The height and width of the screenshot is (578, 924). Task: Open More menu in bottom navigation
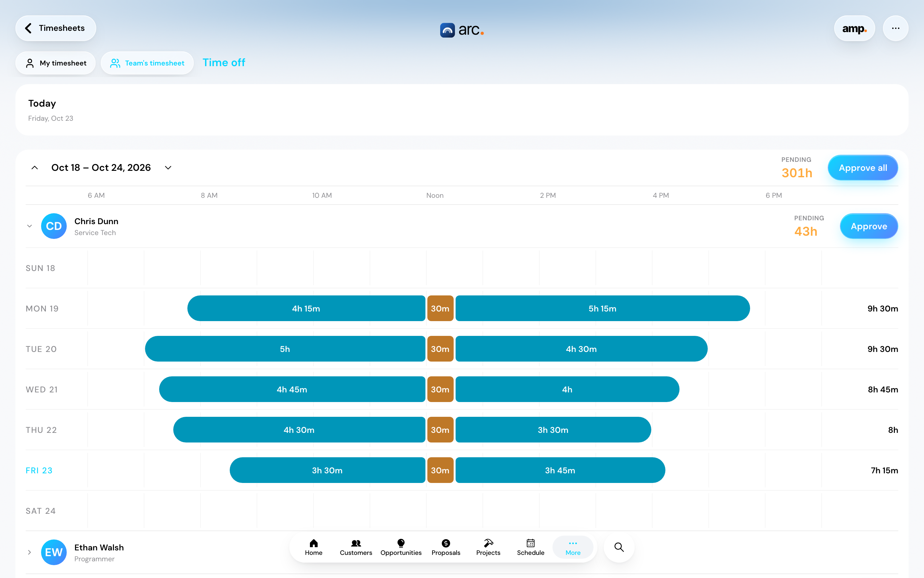click(573, 548)
